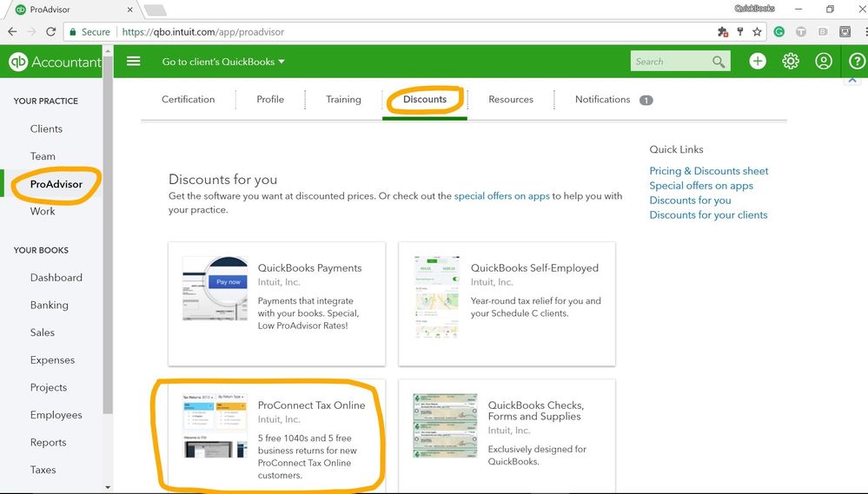Go back with the browser back arrow

12,31
